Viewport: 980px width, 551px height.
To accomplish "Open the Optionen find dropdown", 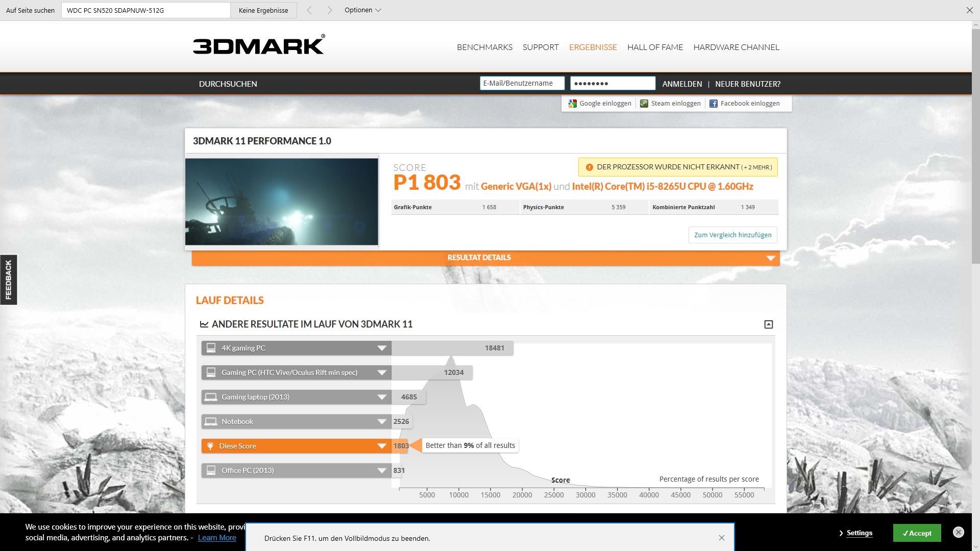I will pyautogui.click(x=362, y=10).
